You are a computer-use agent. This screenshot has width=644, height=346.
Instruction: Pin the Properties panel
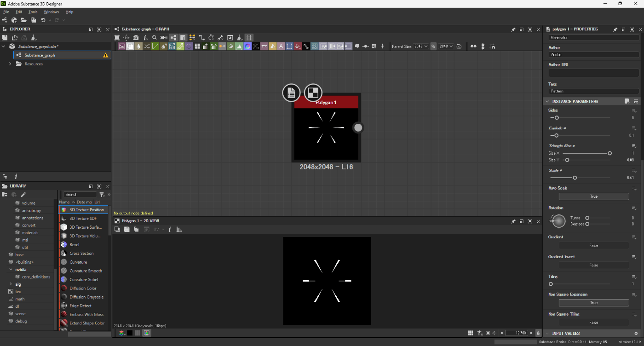(615, 29)
